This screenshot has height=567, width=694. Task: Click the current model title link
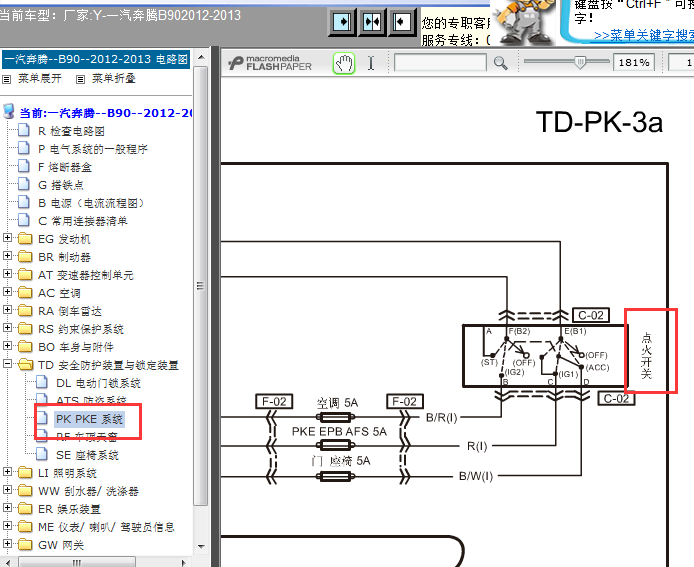pos(106,113)
